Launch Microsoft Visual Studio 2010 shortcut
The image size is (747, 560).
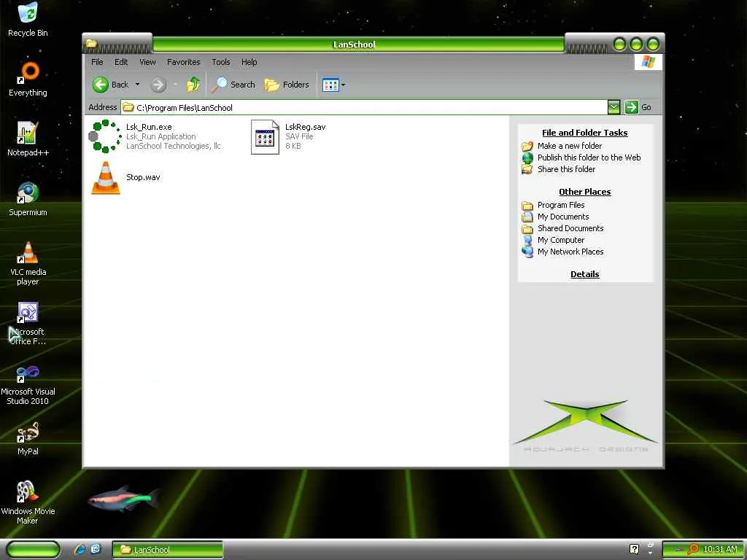(28, 384)
